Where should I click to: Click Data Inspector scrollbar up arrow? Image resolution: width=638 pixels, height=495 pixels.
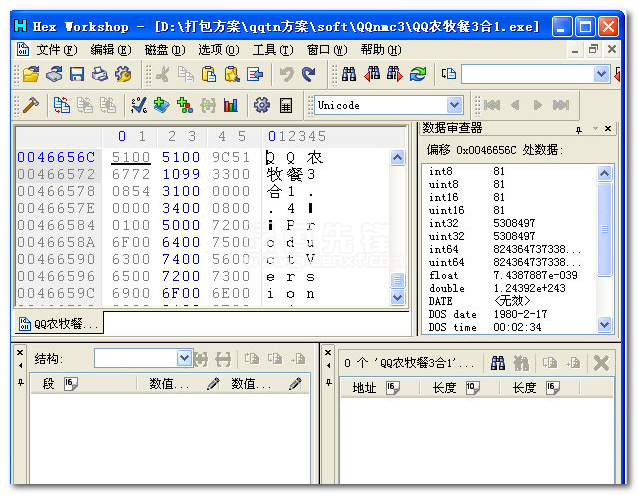[604, 173]
